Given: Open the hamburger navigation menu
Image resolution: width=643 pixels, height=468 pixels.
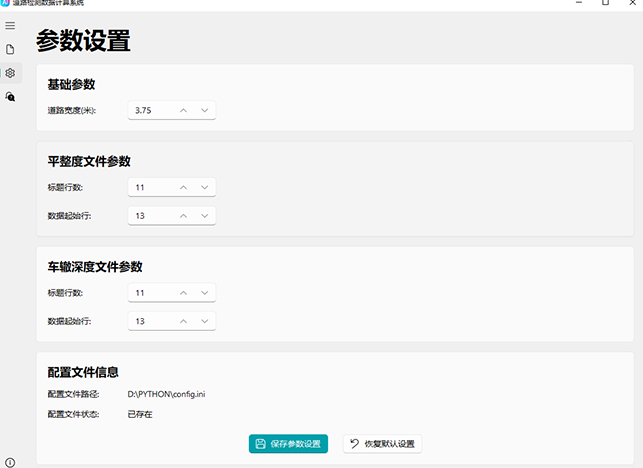Looking at the screenshot, I should point(10,25).
